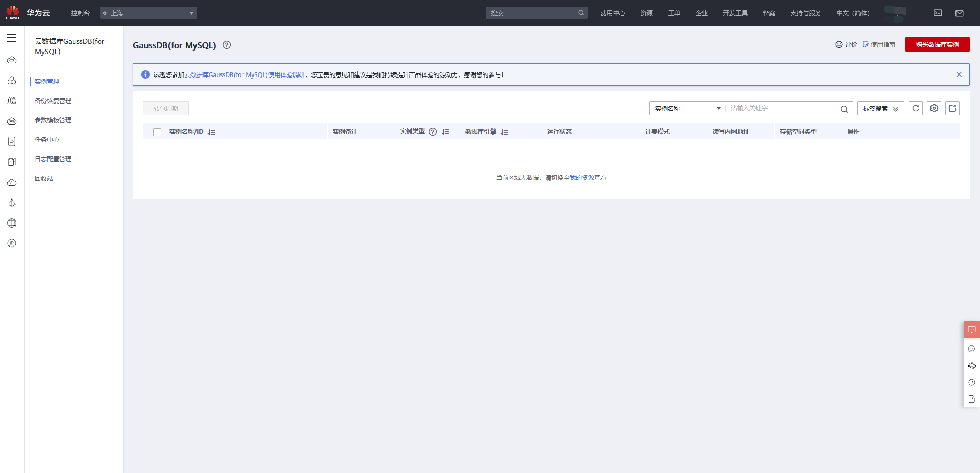The image size is (980, 473).
Task: Refresh the instance list
Action: pyautogui.click(x=916, y=108)
